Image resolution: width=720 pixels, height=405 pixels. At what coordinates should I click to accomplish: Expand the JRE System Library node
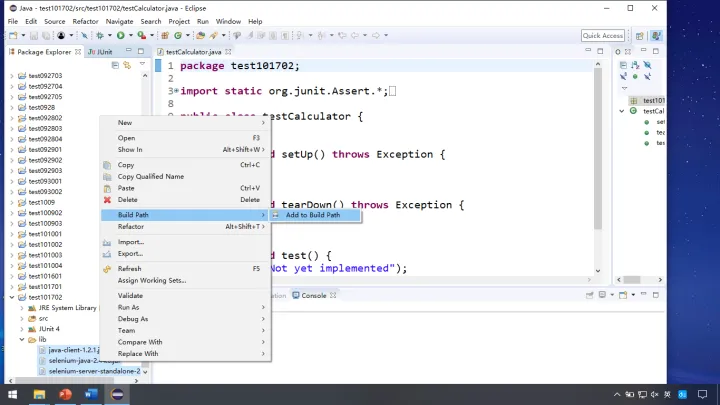click(x=22, y=308)
